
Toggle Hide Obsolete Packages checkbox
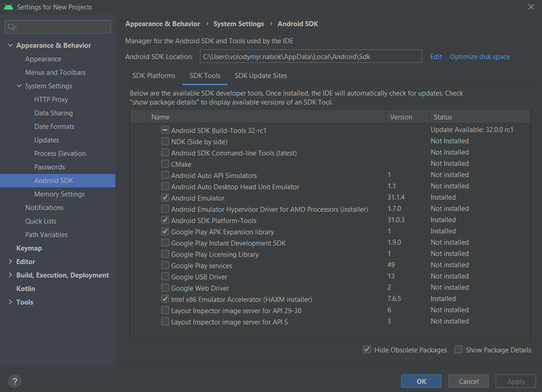(x=367, y=350)
